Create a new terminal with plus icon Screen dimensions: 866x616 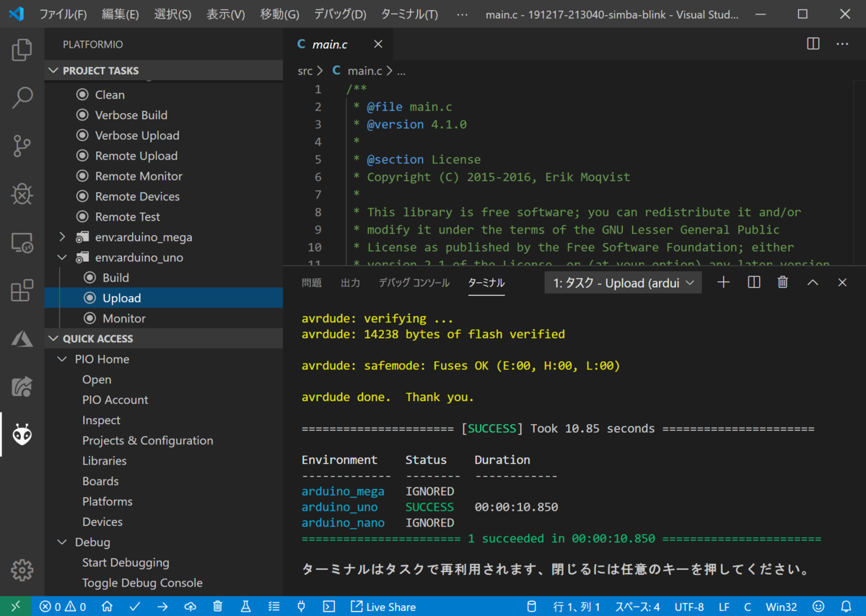tap(723, 283)
